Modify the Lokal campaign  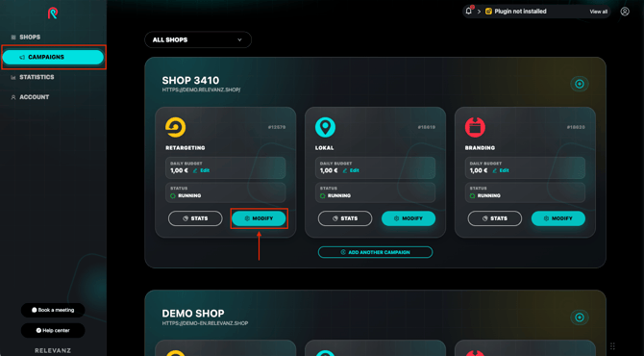coord(409,218)
